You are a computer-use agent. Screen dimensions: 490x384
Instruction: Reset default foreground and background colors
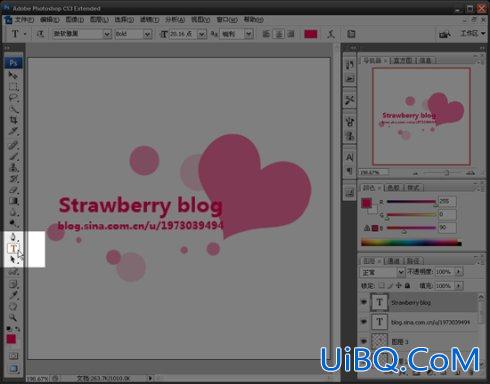tap(9, 329)
